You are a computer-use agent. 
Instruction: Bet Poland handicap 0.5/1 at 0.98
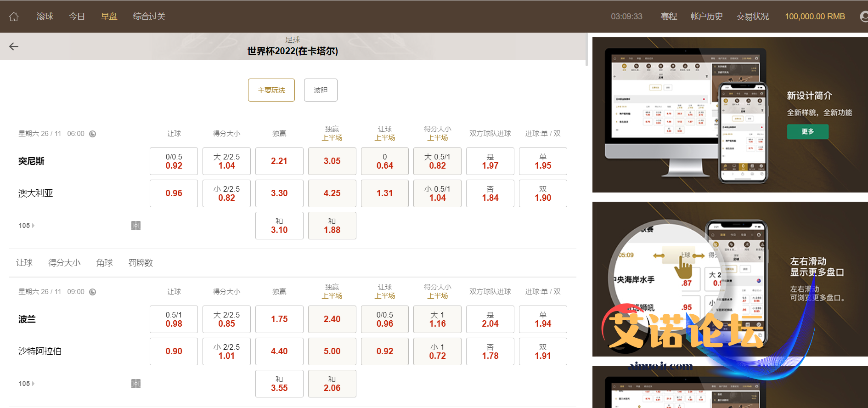tap(174, 319)
